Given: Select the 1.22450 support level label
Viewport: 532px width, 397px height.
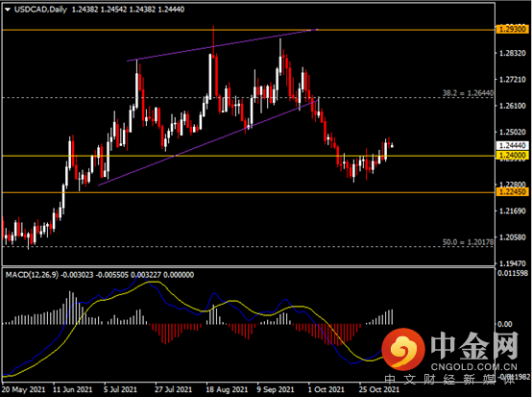Looking at the screenshot, I should coord(513,192).
